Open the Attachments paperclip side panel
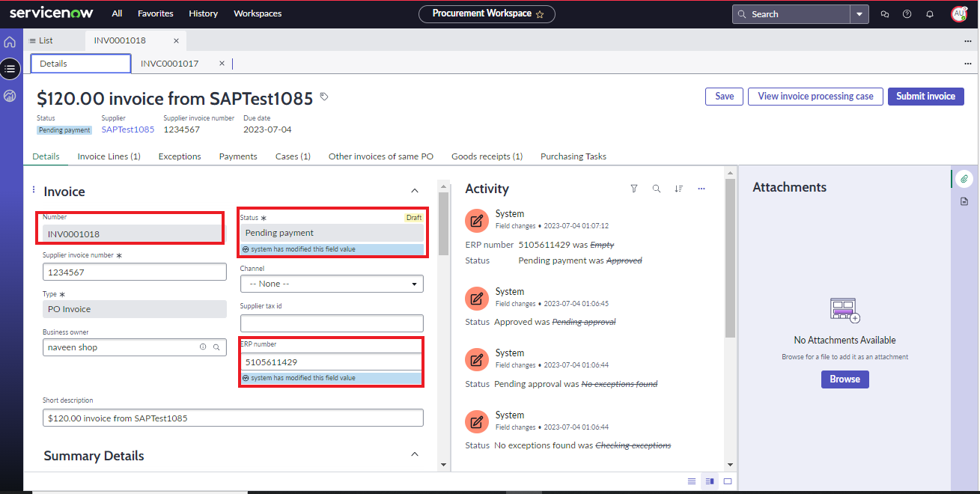Image resolution: width=980 pixels, height=494 pixels. click(x=964, y=179)
